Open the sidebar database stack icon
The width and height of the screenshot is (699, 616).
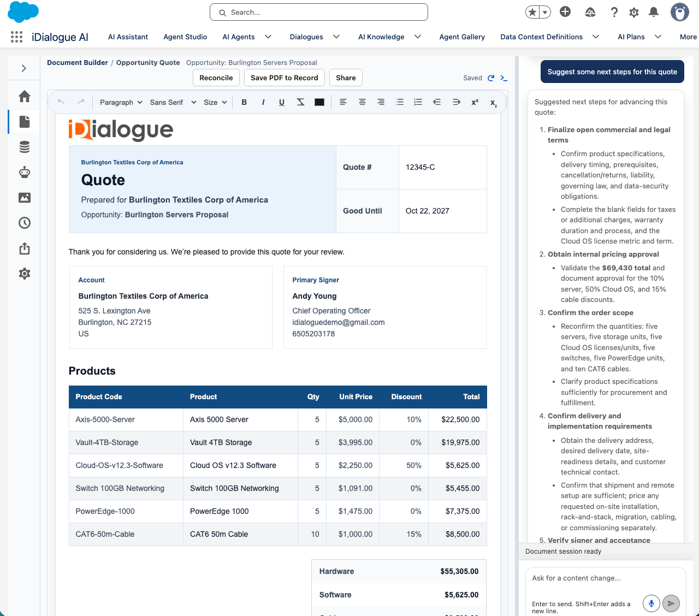(25, 147)
